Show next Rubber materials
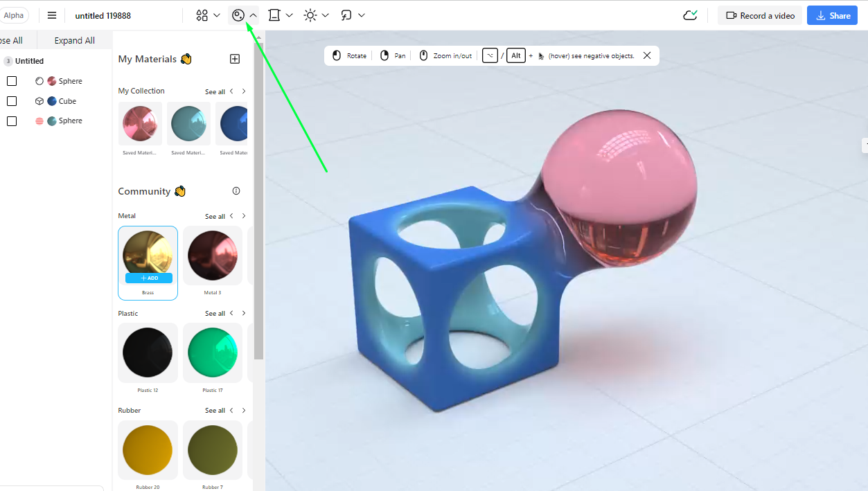 point(243,410)
